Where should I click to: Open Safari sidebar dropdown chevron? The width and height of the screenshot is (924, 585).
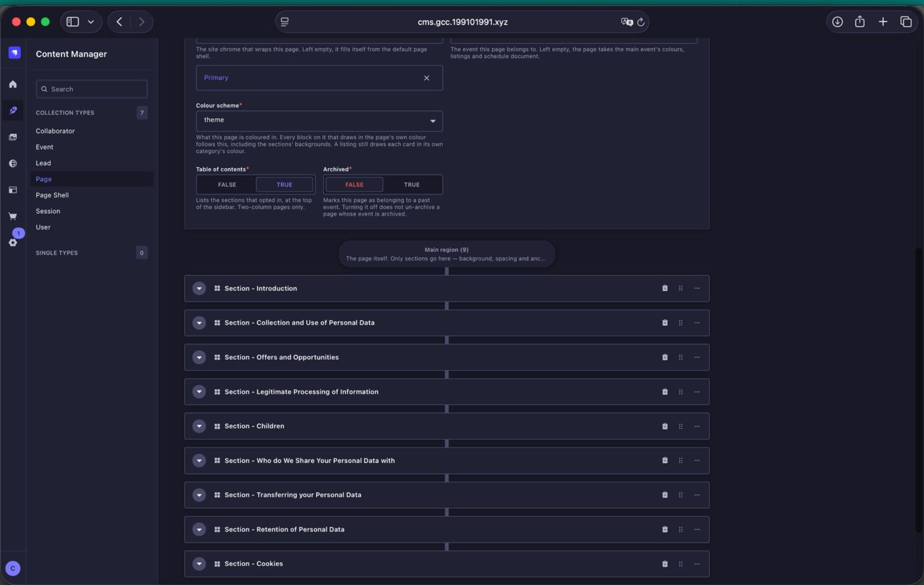[91, 22]
